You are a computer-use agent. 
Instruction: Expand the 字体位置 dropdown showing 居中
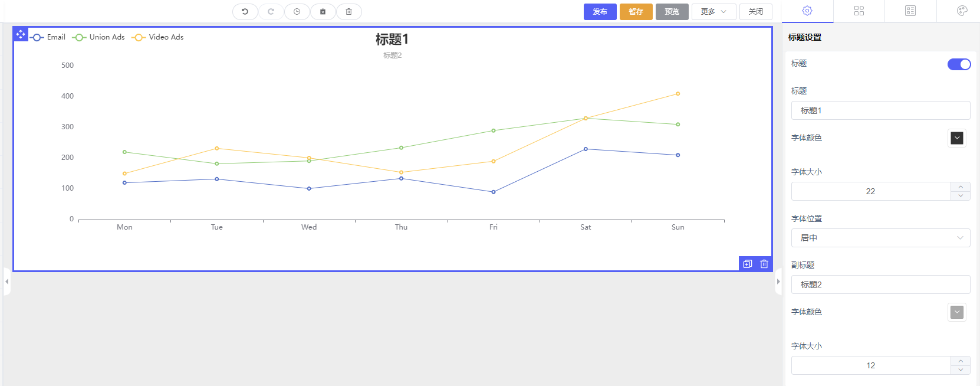(x=880, y=238)
